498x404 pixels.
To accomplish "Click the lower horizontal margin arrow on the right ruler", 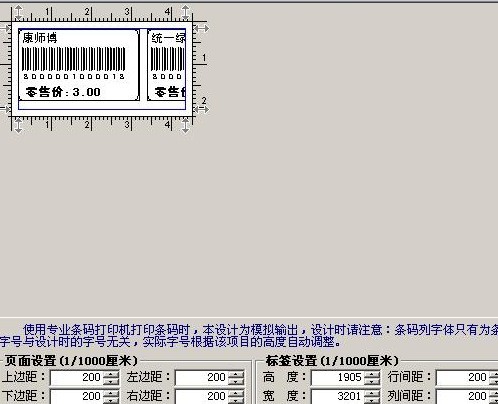I will [x=201, y=109].
